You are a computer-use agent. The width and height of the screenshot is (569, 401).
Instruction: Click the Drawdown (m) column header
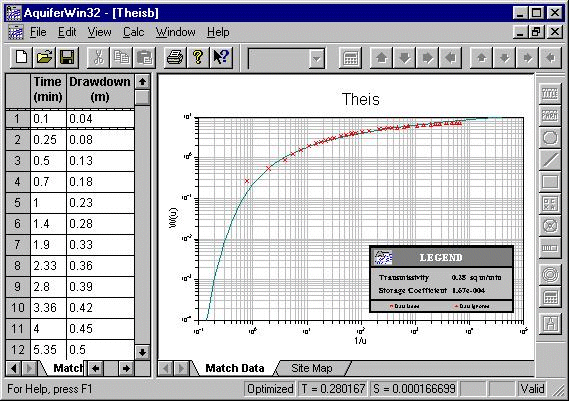[100, 90]
